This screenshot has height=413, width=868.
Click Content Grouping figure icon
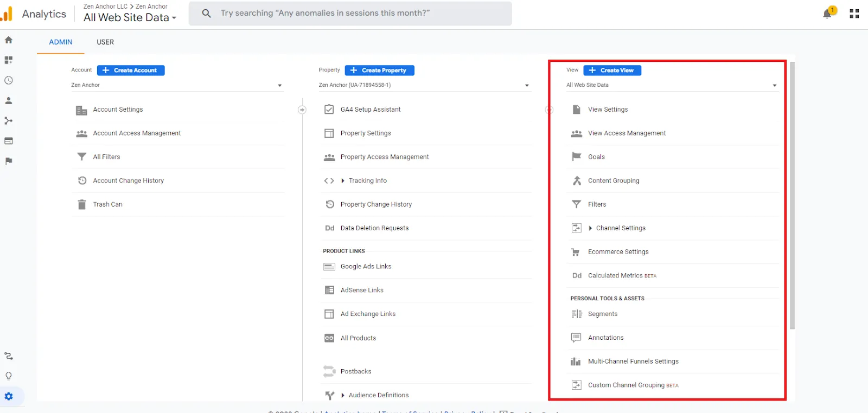click(x=577, y=180)
